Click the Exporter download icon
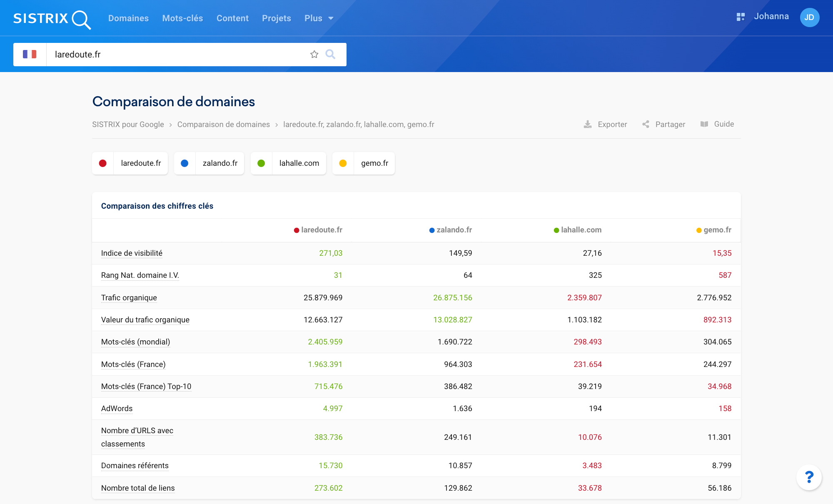The image size is (833, 504). pyautogui.click(x=588, y=125)
